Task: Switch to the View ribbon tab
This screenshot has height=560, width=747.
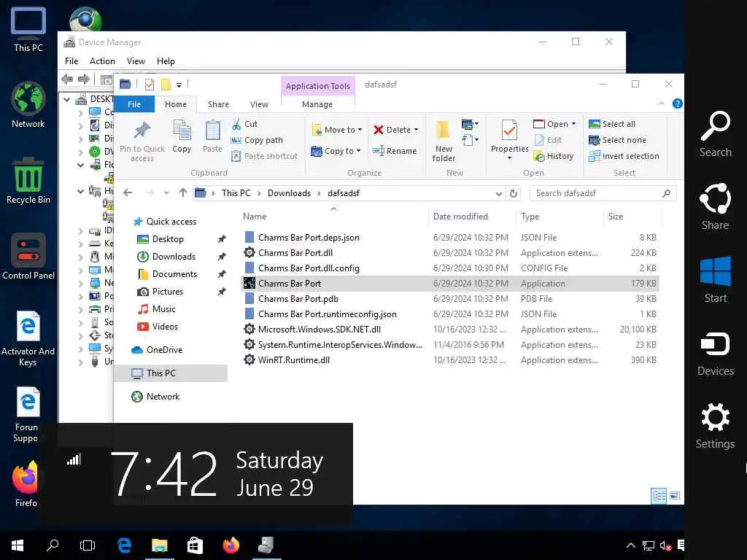Action: pos(259,104)
